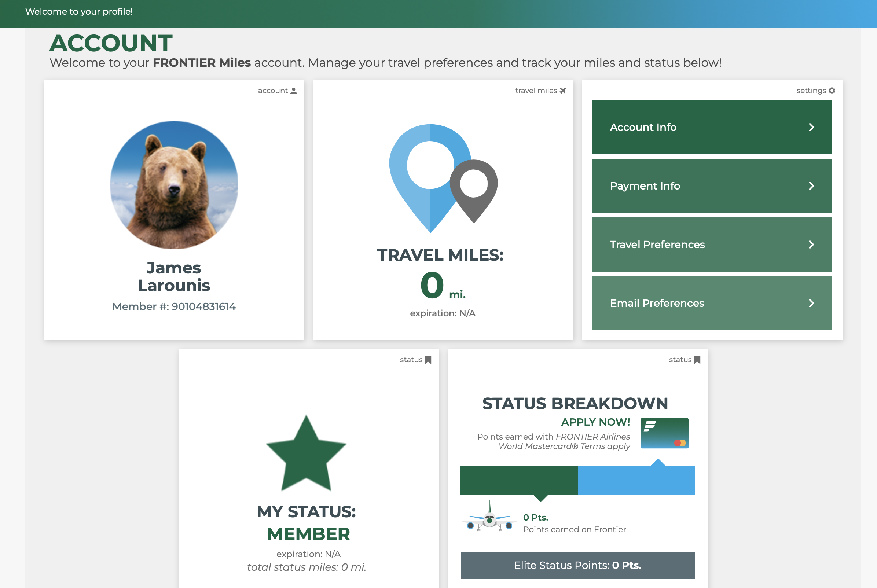Click the APPLY NOW! link
The image size is (877, 588).
click(595, 422)
